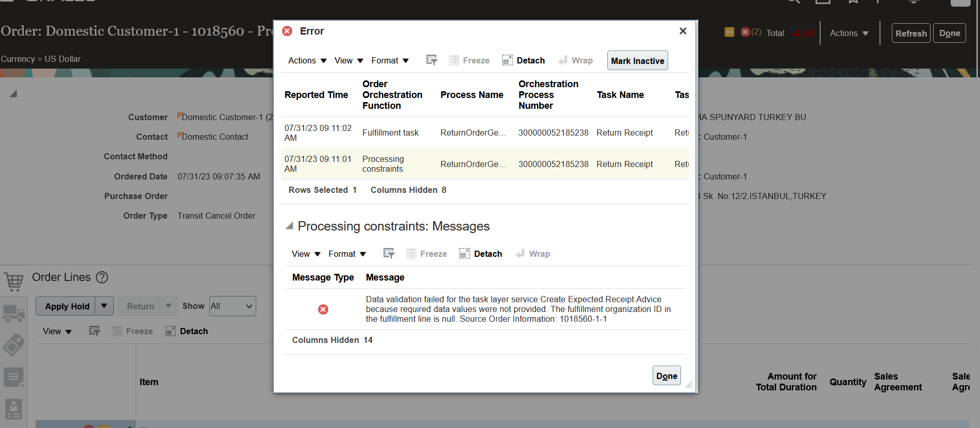Click the Process Name column header
Screen dimensions: 980x428
(x=472, y=95)
